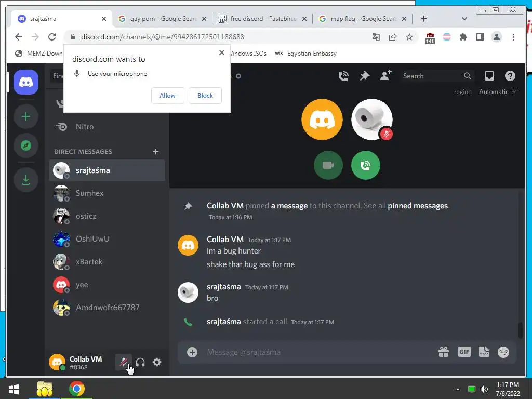Block microphone permission

(x=205, y=96)
